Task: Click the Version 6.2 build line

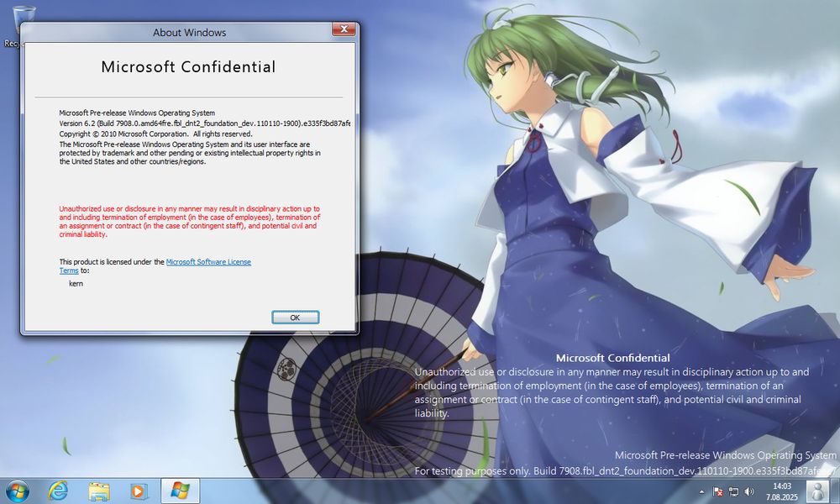Action: click(205, 123)
